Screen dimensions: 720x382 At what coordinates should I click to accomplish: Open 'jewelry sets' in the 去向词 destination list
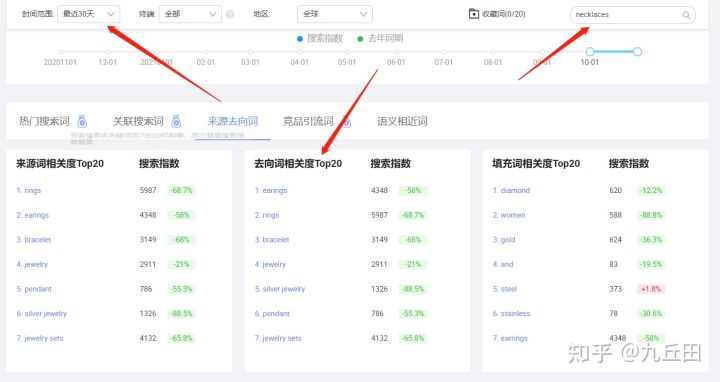278,338
